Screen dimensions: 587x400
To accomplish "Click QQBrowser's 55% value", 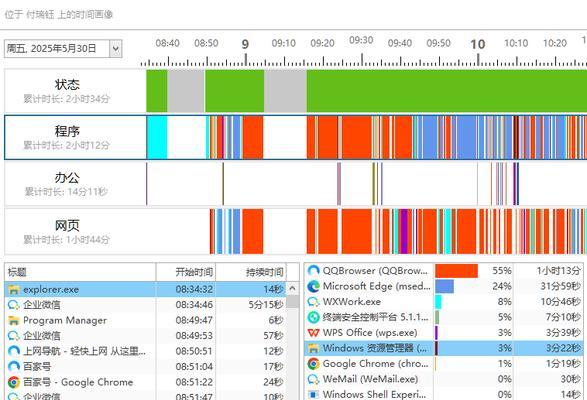I will [x=502, y=270].
